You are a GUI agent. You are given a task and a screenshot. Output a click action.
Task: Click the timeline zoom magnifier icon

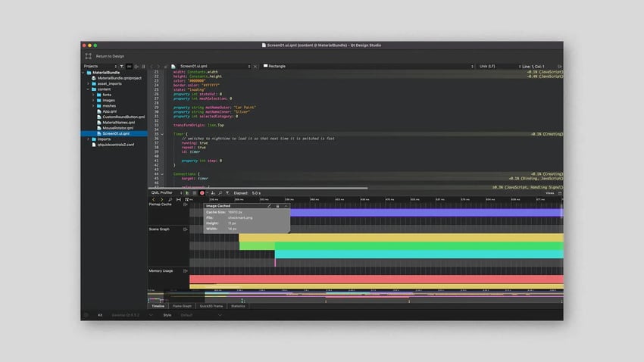(170, 199)
